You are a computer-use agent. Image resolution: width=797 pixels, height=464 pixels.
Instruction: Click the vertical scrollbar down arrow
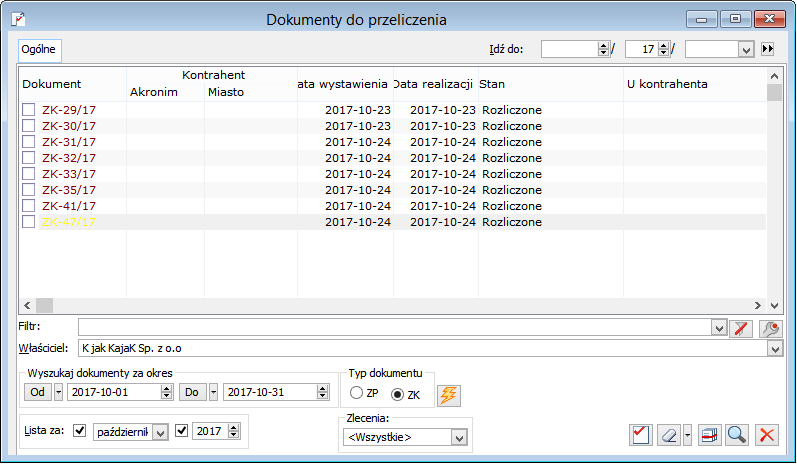(774, 305)
